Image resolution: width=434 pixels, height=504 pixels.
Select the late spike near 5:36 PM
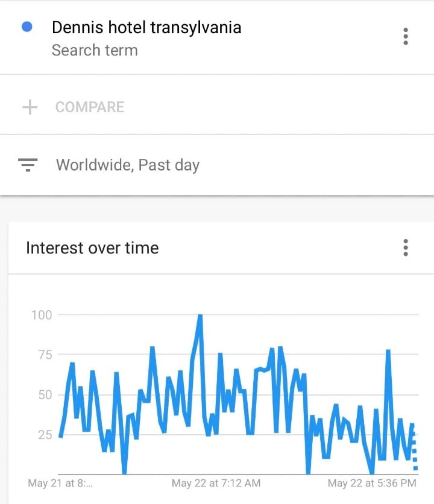pos(388,352)
